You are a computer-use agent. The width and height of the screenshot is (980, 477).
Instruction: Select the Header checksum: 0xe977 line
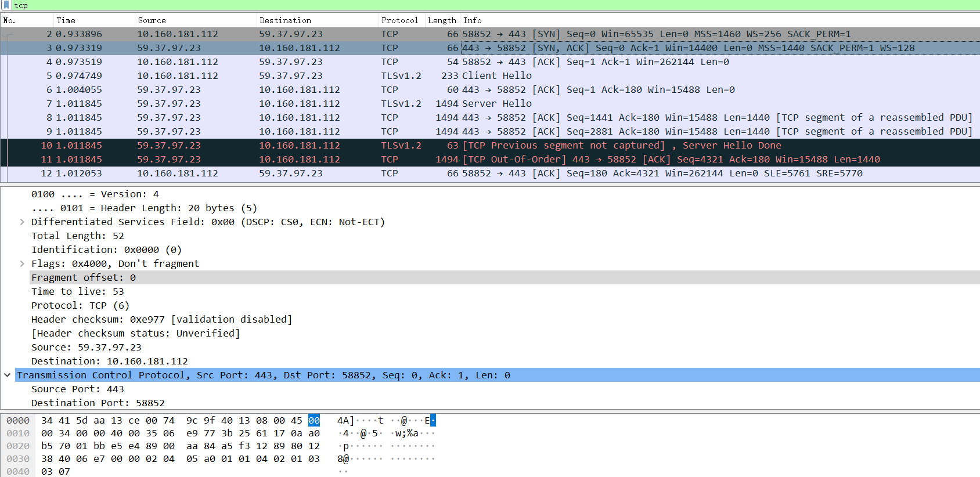[162, 320]
